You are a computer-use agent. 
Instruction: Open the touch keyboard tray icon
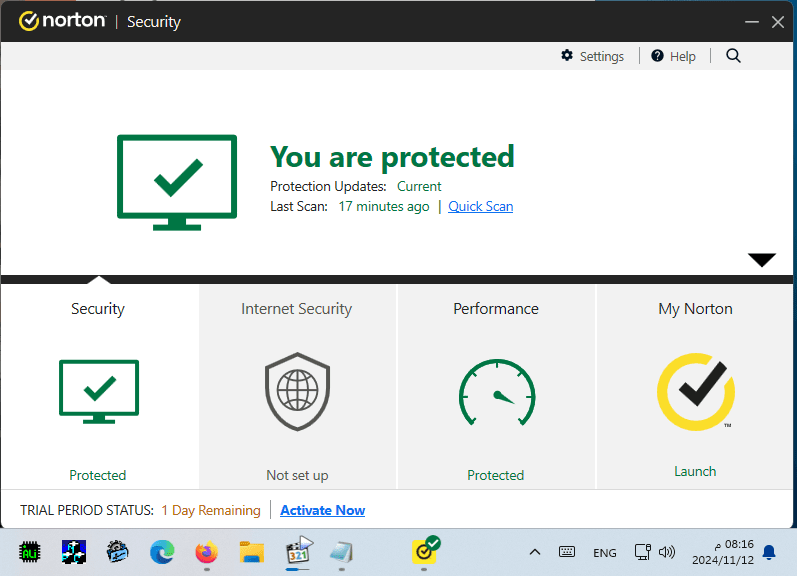coord(567,552)
